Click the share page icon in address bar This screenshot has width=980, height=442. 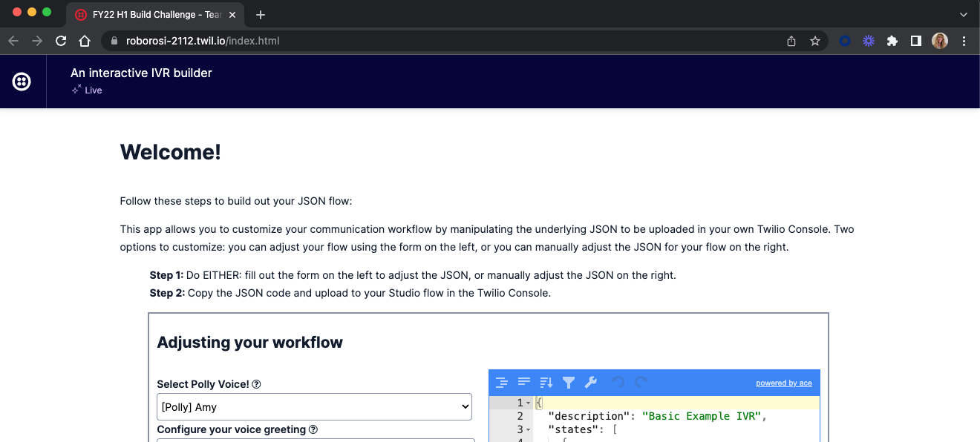[791, 41]
